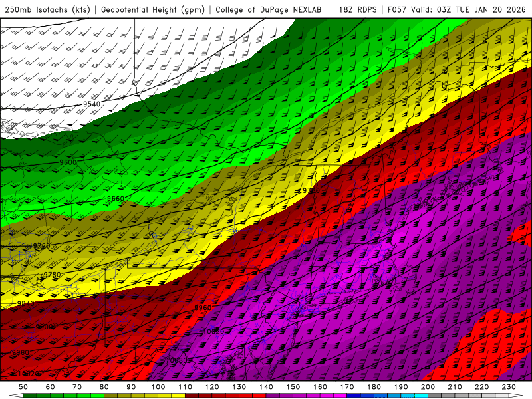The width and height of the screenshot is (532, 399).
Task: Click the 70 knot colorbar label
Action: pyautogui.click(x=77, y=387)
